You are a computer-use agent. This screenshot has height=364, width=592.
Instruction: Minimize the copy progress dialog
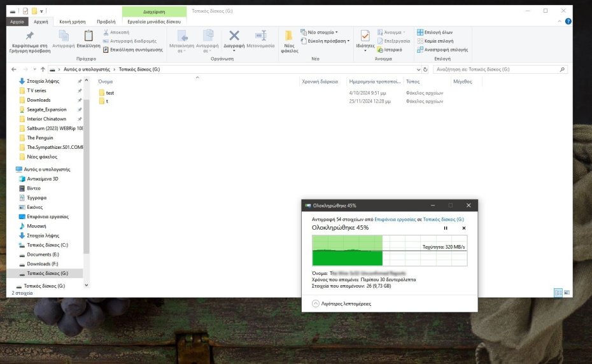(x=433, y=206)
